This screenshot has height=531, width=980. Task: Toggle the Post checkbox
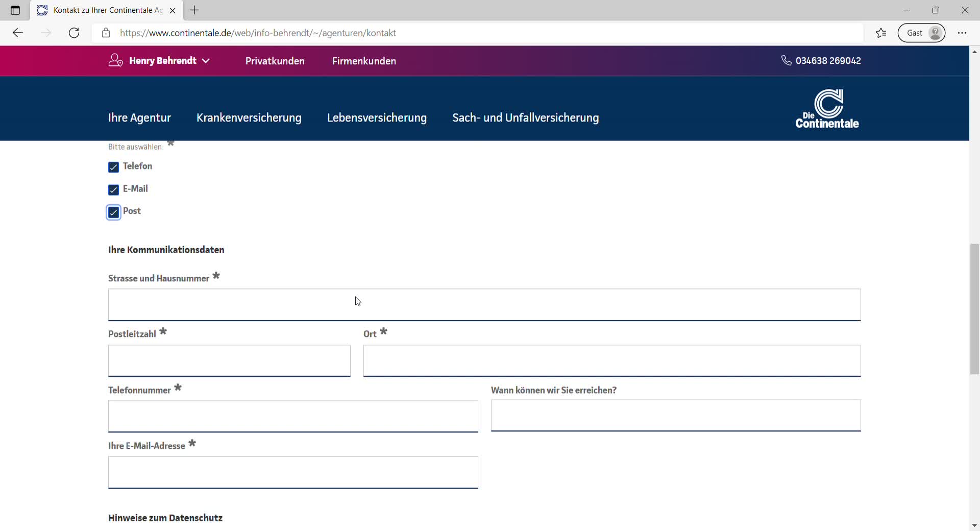[x=113, y=212]
